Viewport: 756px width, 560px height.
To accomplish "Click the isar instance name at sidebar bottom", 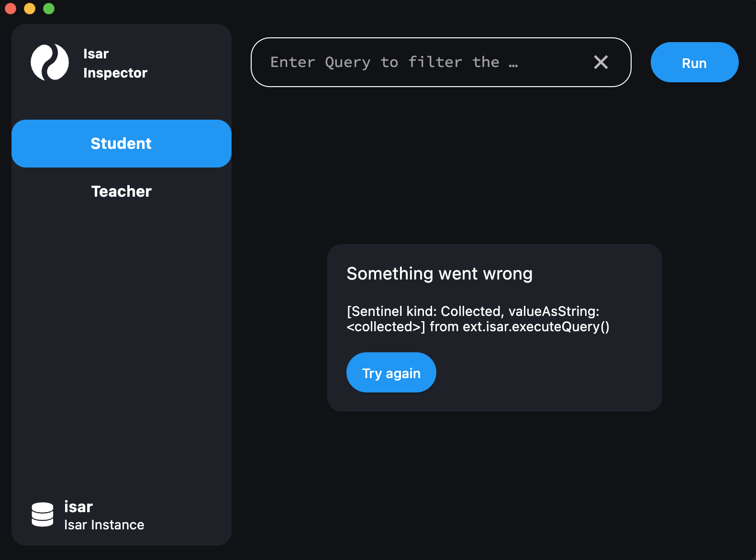I will pyautogui.click(x=78, y=507).
